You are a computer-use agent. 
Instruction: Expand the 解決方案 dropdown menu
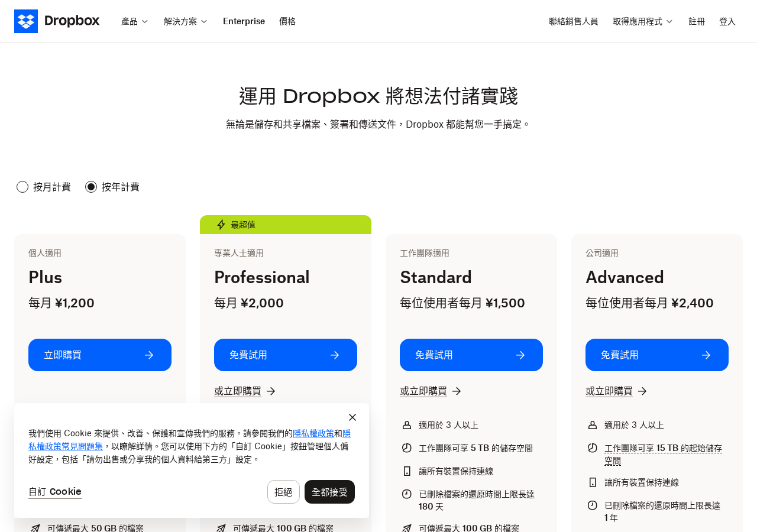coord(186,21)
